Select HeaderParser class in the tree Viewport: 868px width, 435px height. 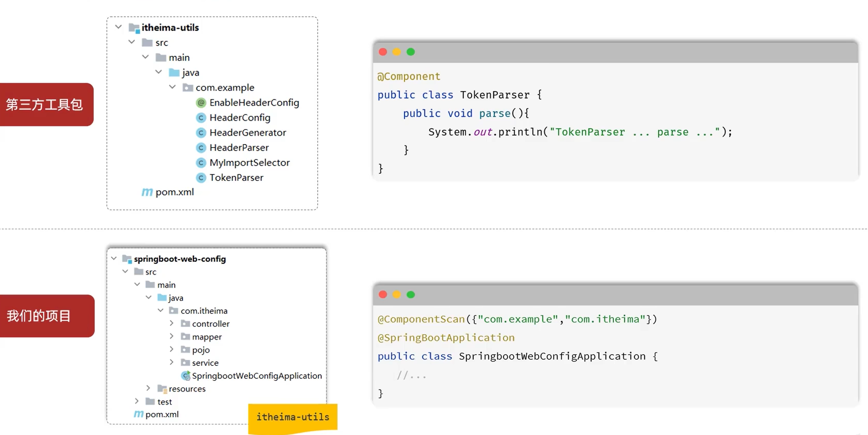click(x=239, y=148)
